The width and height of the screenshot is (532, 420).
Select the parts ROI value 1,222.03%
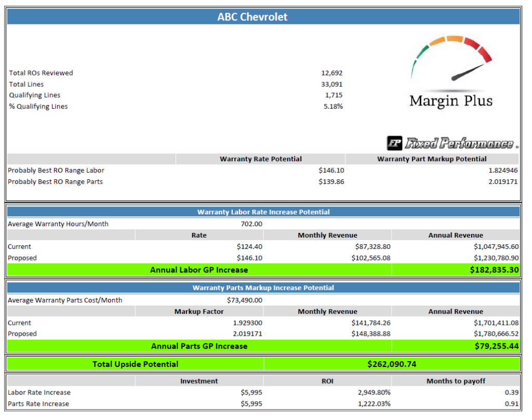[x=374, y=404]
